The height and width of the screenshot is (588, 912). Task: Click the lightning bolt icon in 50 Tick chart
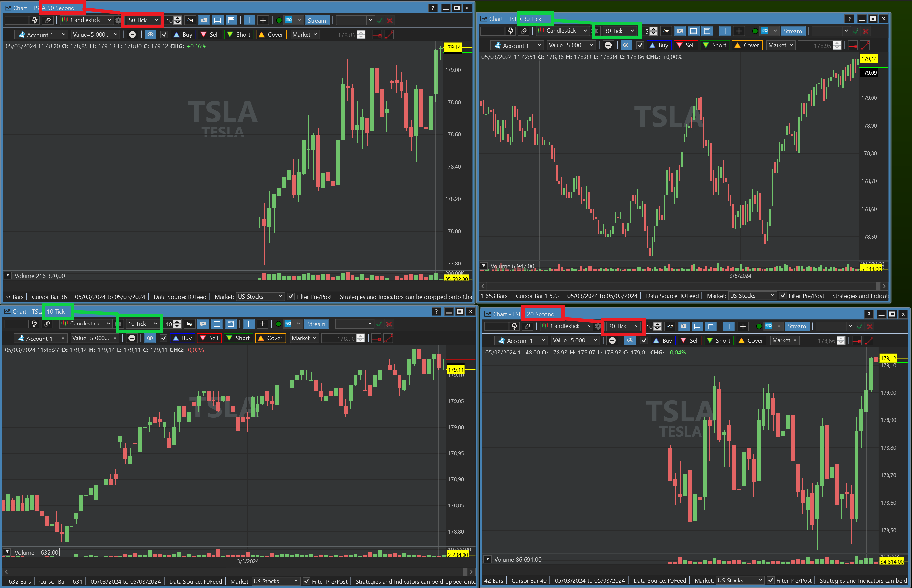(x=35, y=20)
